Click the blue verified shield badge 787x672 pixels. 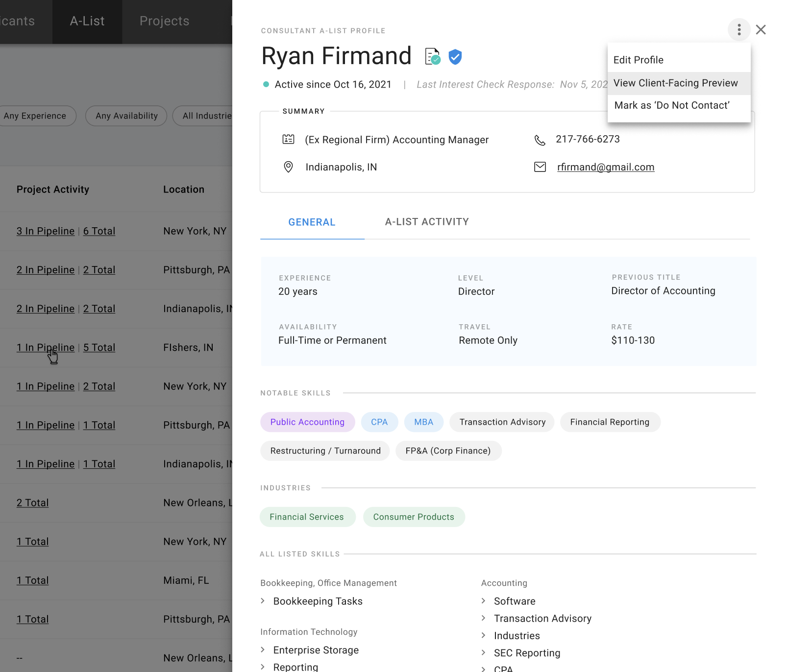[x=455, y=57]
